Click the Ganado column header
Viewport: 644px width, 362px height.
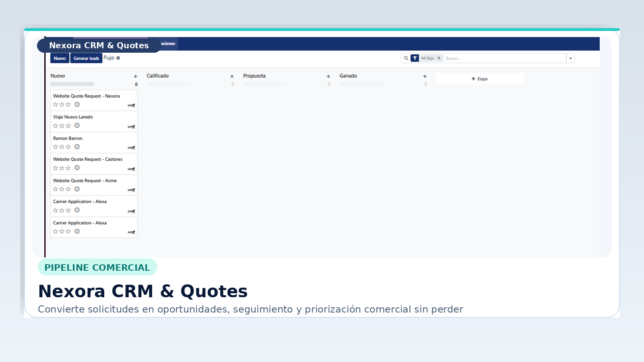click(x=348, y=76)
